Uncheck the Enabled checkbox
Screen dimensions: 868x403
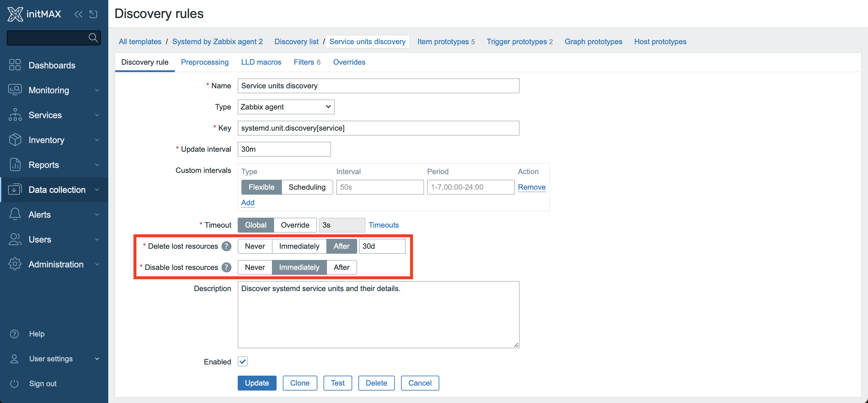243,362
